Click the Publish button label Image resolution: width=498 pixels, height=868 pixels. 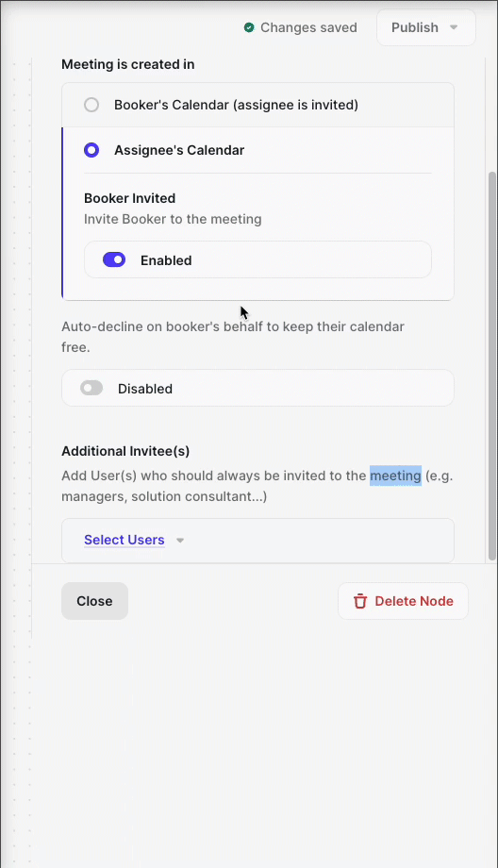pos(414,27)
